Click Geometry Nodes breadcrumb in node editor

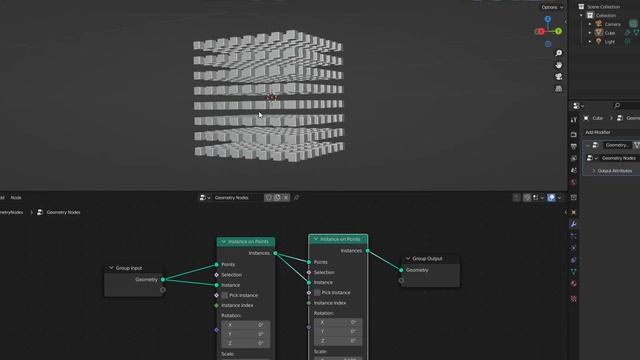63,212
